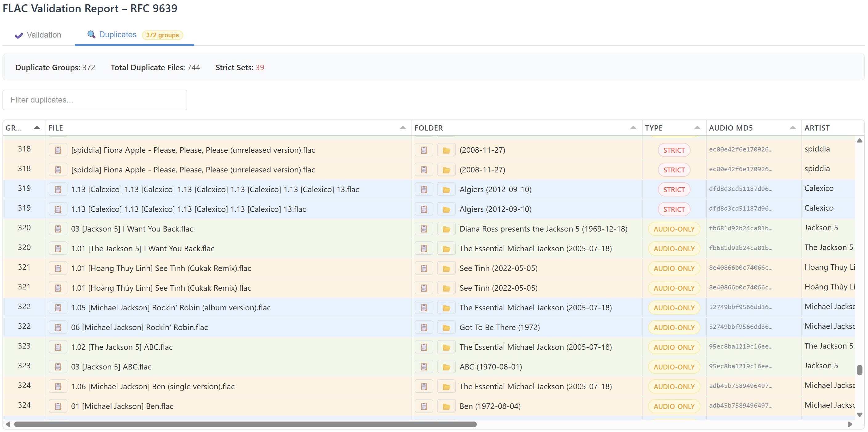
Task: Copy file icon for 03 [Jackson 5] I Want You Back
Action: click(x=58, y=229)
